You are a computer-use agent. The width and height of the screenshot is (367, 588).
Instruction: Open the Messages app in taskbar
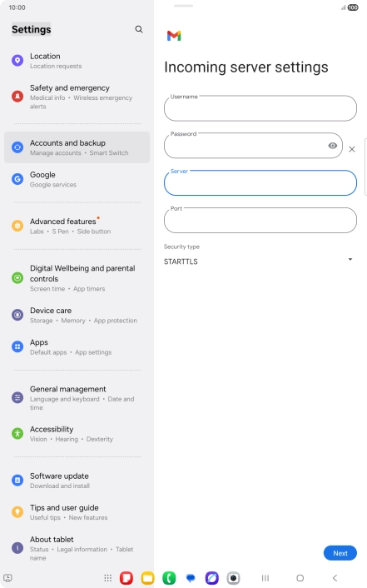(x=191, y=578)
